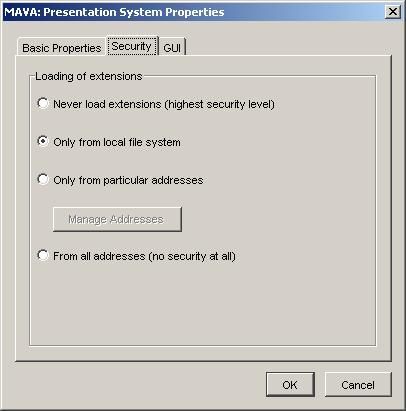Click the Manage Addresses button
Image resolution: width=406 pixels, height=411 pixels.
117,219
